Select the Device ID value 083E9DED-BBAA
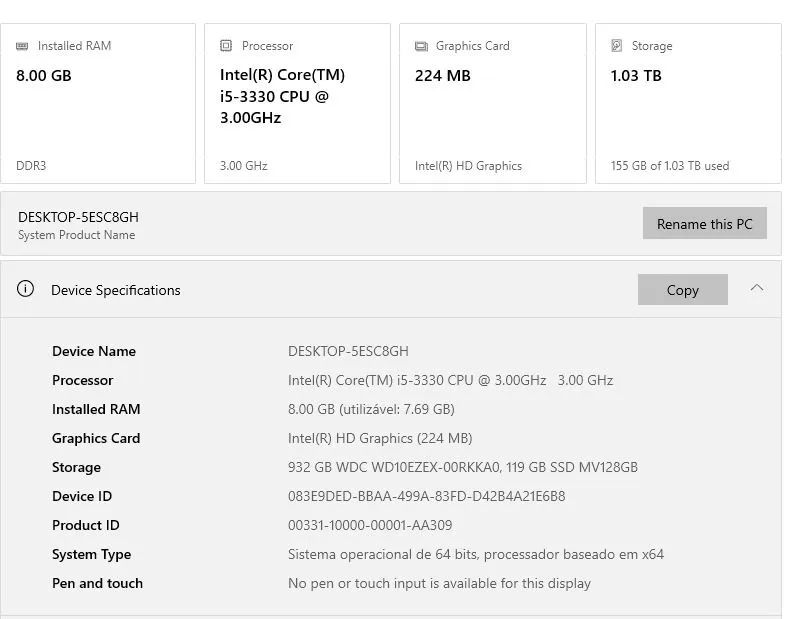 [426, 496]
